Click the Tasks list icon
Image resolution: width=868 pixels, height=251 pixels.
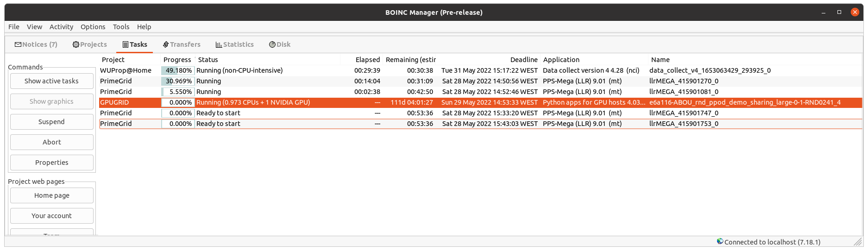click(x=126, y=44)
